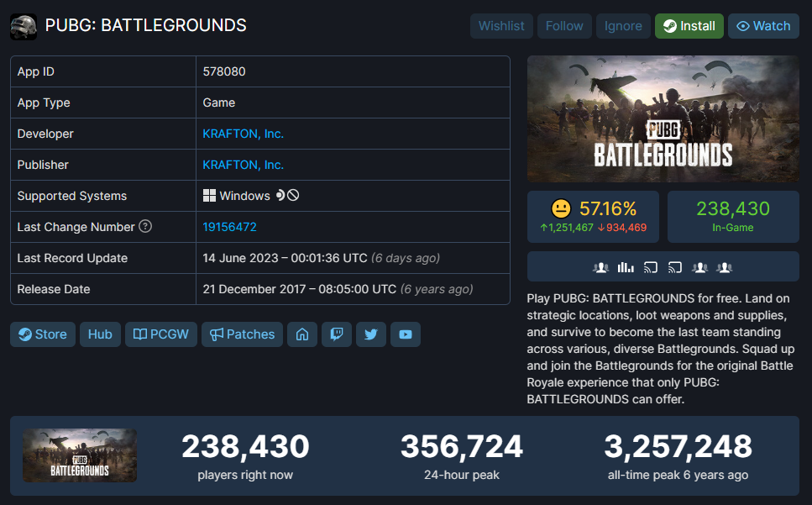Screen dimensions: 812x505
Task: Click the unsupported circle-slash icon in Supported Systems
Action: 293,195
